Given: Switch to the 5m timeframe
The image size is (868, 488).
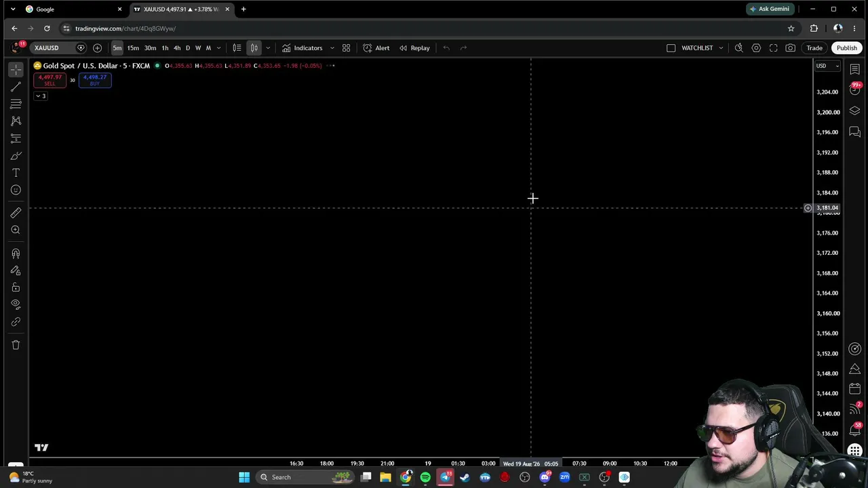Looking at the screenshot, I should [x=117, y=48].
